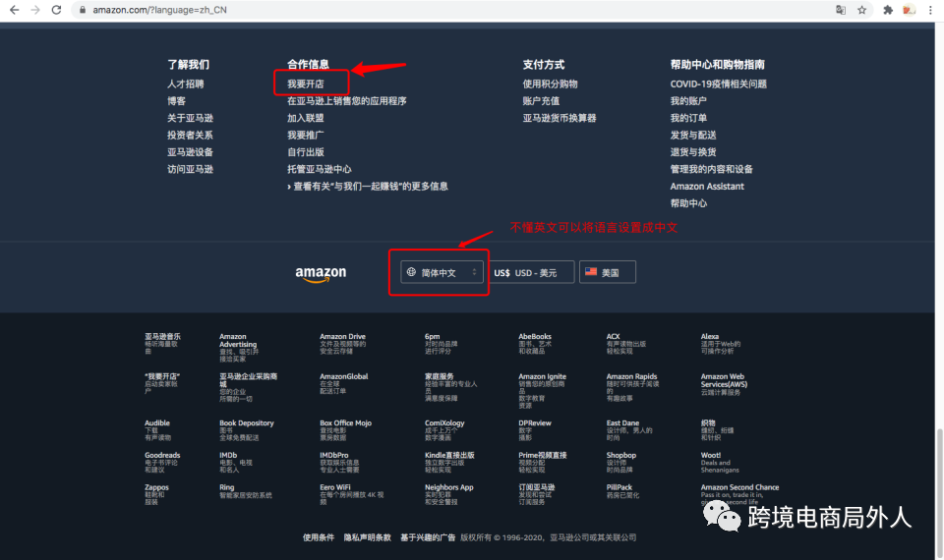
Task: Open 人才招聘 link
Action: point(186,84)
